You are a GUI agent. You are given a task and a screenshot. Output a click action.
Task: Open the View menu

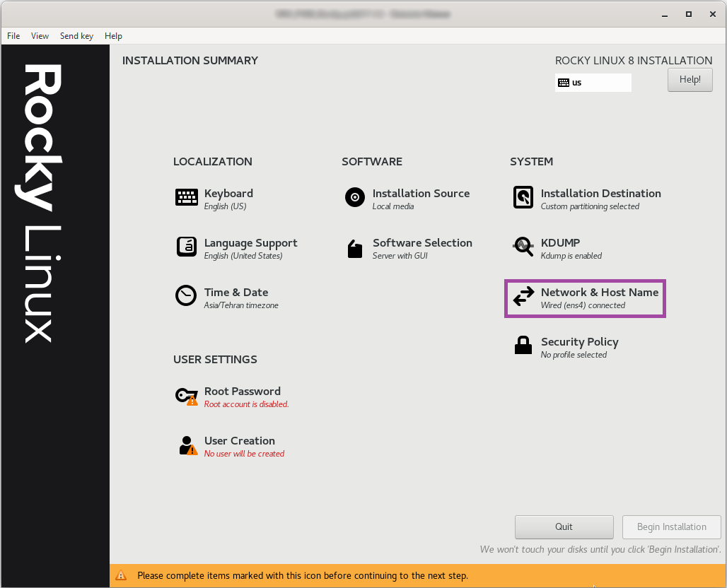coord(40,35)
